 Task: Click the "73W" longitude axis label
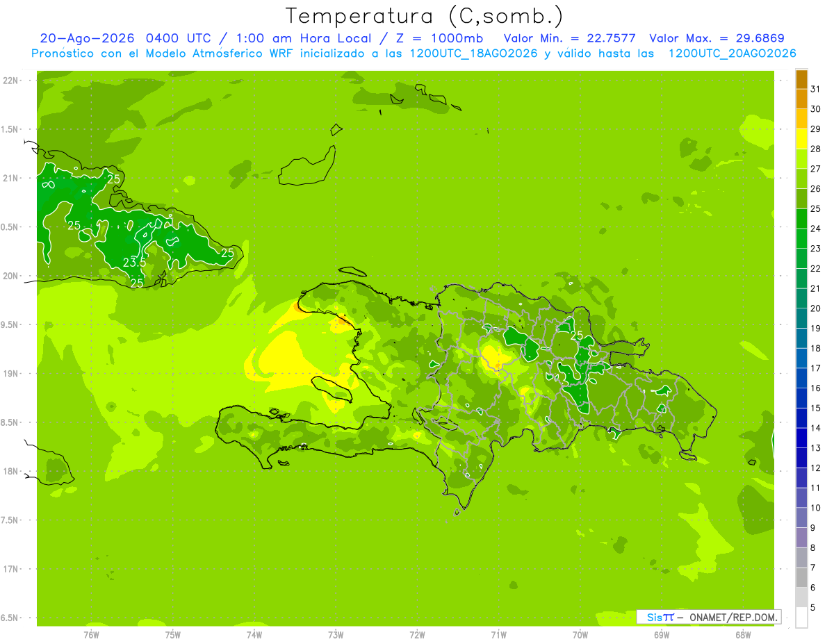point(336,635)
